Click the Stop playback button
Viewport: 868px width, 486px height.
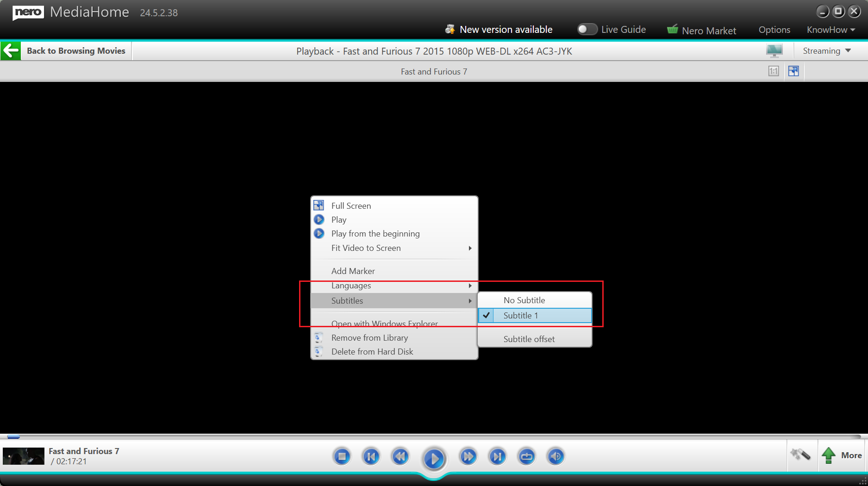[342, 457]
